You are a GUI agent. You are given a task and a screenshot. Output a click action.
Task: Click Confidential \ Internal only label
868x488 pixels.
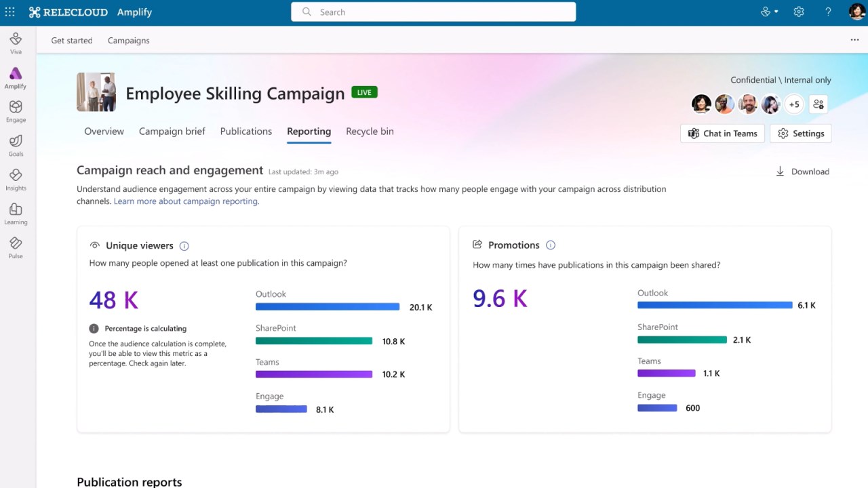pos(781,80)
